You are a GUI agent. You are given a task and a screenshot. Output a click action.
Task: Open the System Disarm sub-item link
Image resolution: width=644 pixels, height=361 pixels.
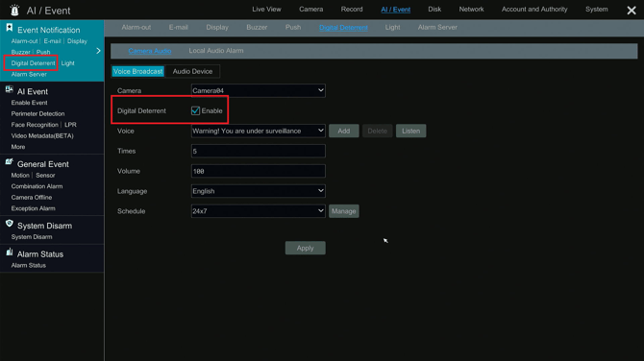pyautogui.click(x=32, y=237)
